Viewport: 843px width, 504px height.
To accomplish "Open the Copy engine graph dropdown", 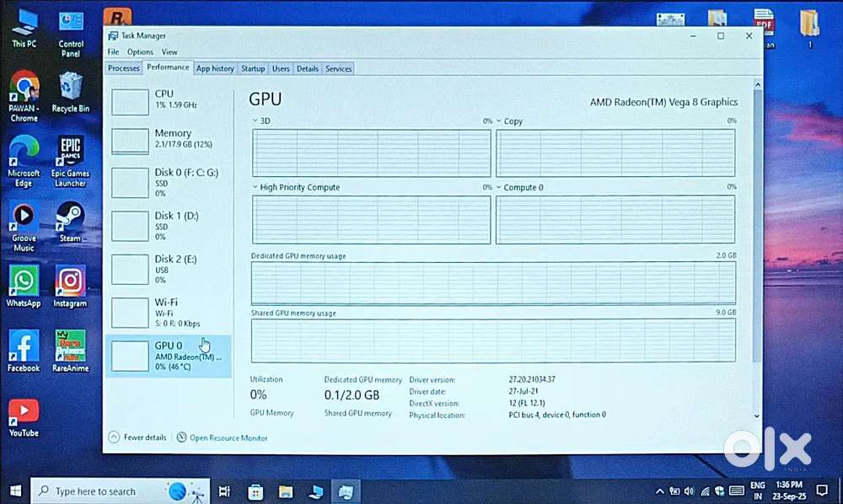I will (x=499, y=121).
